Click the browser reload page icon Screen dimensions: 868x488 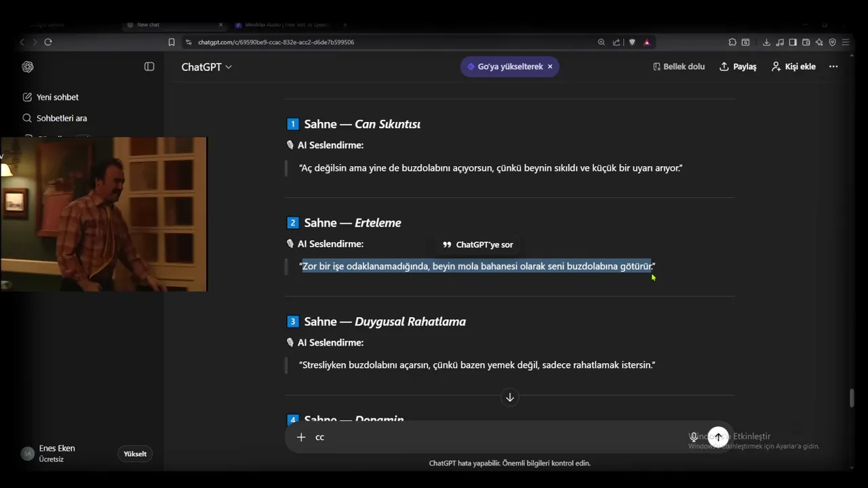point(48,42)
